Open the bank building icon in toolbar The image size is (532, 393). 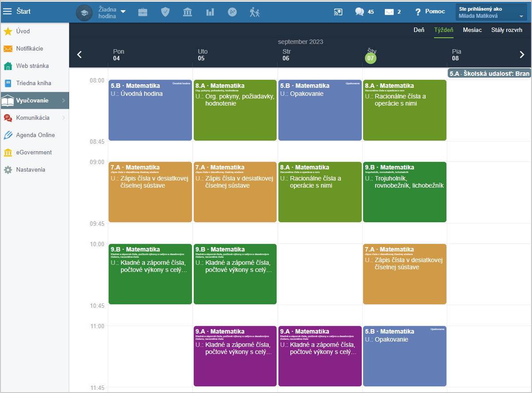[x=188, y=12]
